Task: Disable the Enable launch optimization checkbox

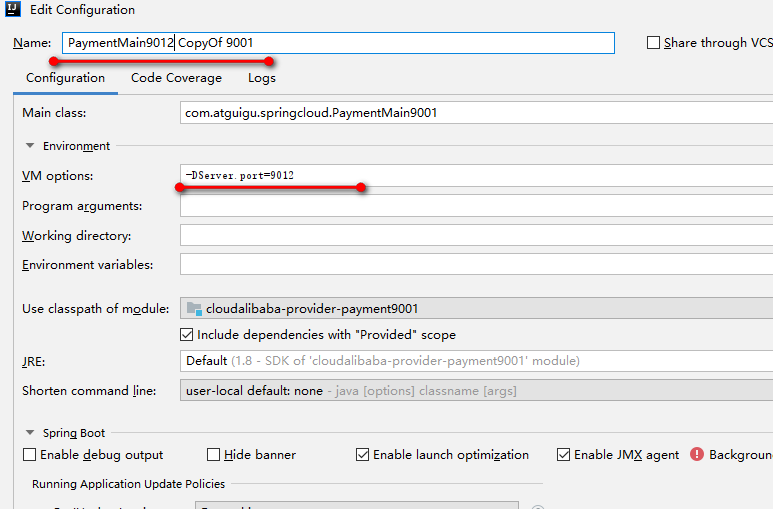Action: (362, 455)
